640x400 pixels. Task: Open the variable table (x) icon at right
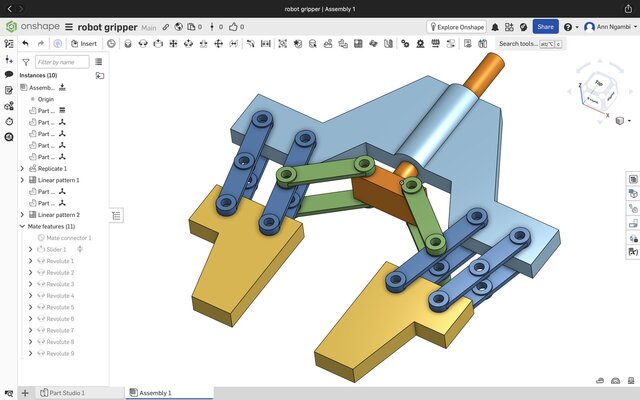(x=633, y=252)
